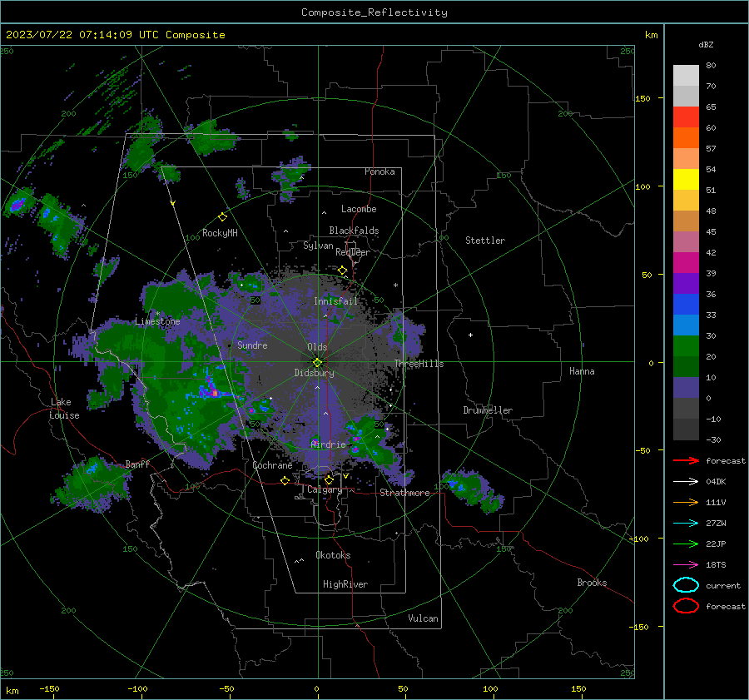
Task: Click the Calgary city label
Action: click(x=325, y=489)
